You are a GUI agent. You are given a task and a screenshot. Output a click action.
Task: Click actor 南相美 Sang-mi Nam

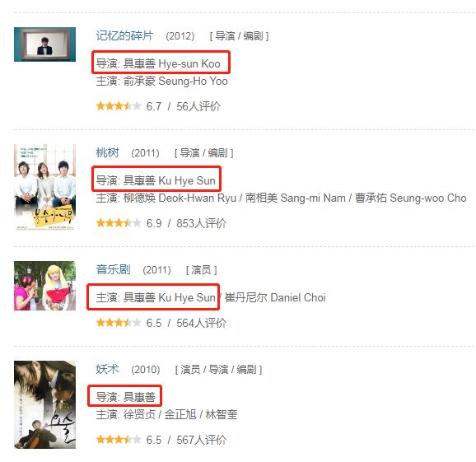[x=296, y=198]
